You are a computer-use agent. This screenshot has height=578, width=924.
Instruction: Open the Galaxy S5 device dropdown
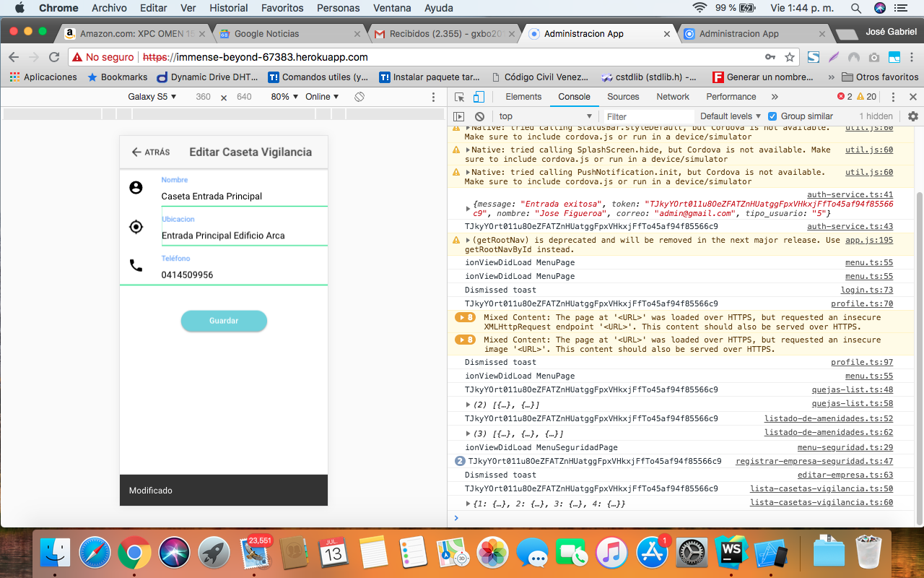152,97
